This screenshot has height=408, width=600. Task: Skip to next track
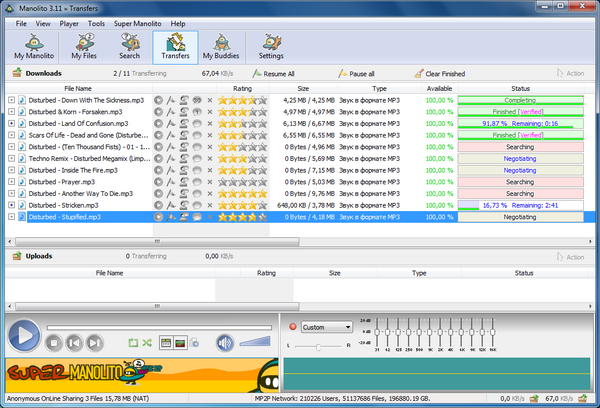95,343
